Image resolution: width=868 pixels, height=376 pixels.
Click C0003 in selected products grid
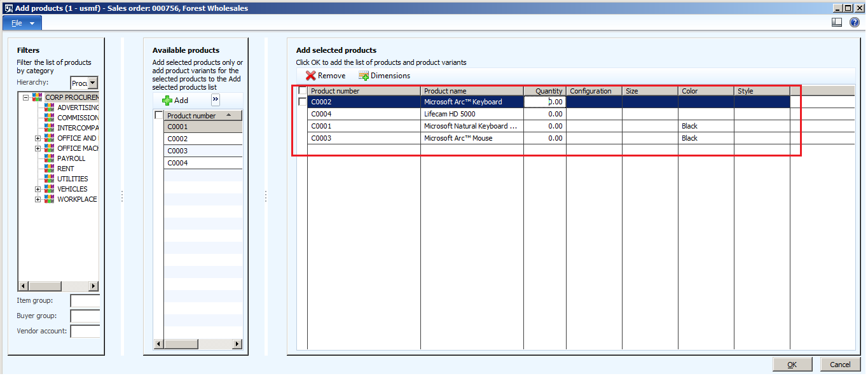(x=364, y=138)
